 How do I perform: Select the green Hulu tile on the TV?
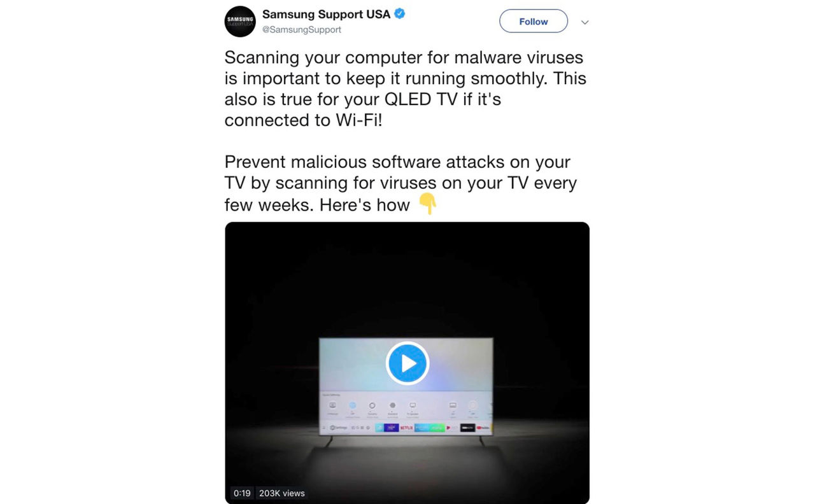coord(437,428)
